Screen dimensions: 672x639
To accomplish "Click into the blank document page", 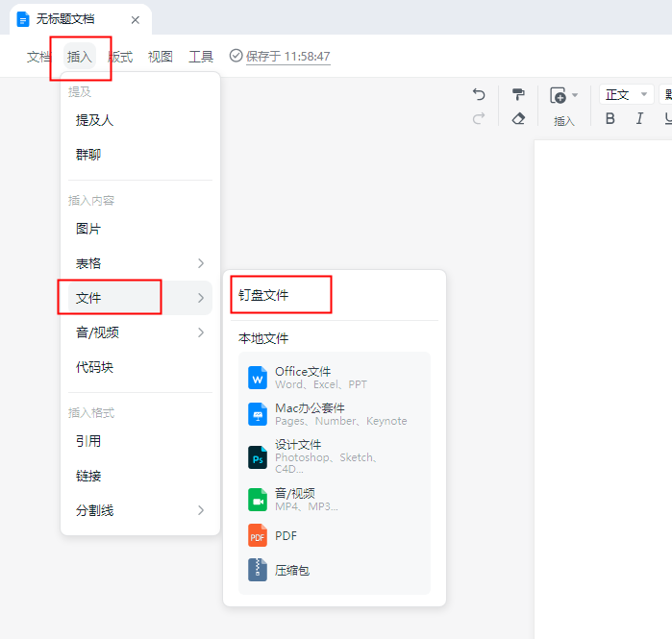I will tap(603, 389).
